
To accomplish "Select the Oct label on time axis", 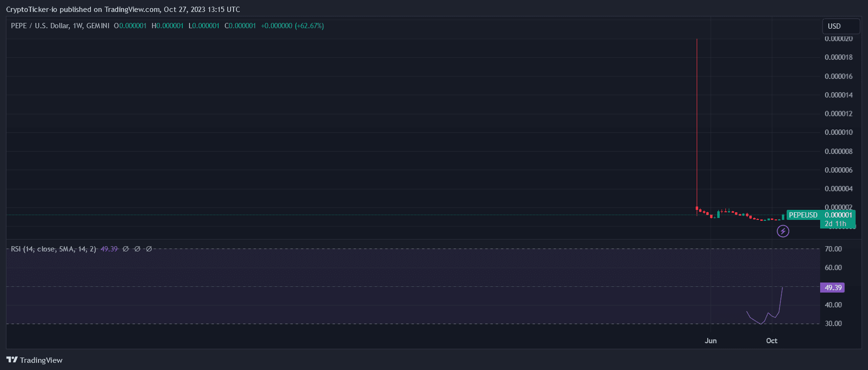I will click(x=771, y=341).
